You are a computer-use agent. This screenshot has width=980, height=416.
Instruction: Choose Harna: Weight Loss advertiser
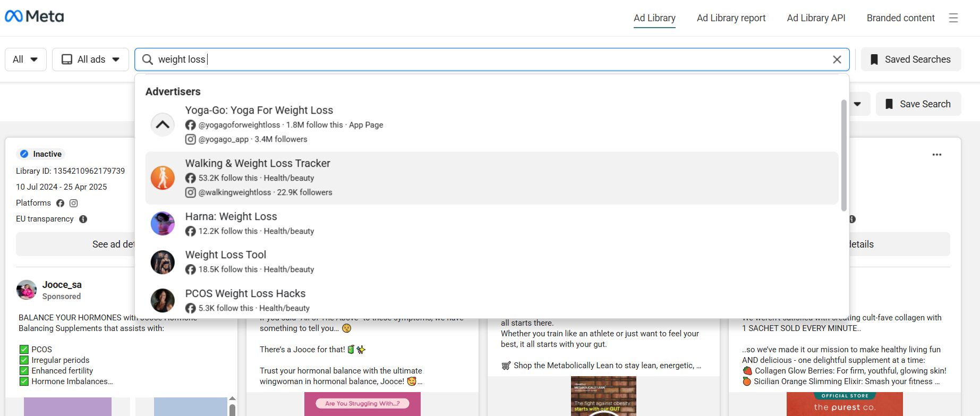click(x=492, y=224)
